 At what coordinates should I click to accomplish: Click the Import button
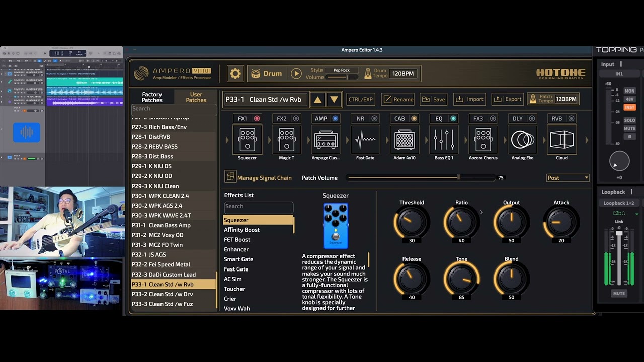tap(469, 99)
